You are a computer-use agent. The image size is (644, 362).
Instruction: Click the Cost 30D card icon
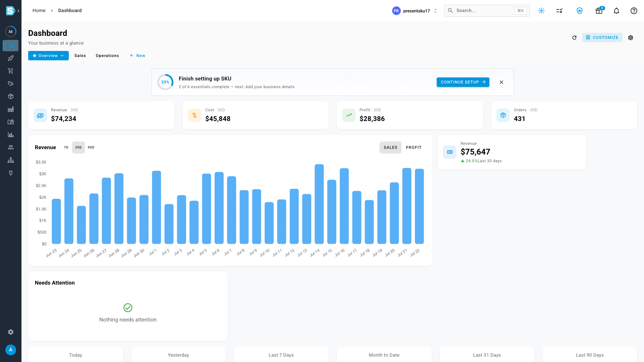(x=195, y=115)
